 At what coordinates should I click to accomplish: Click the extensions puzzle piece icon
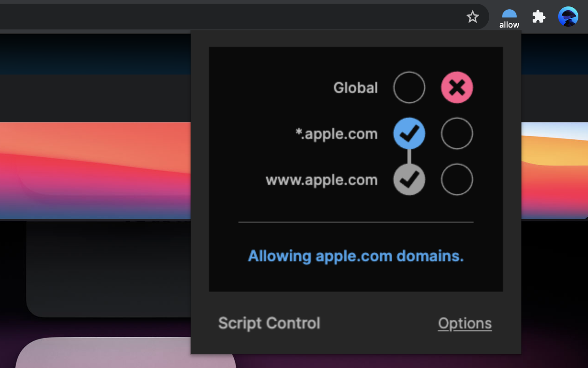pos(538,17)
